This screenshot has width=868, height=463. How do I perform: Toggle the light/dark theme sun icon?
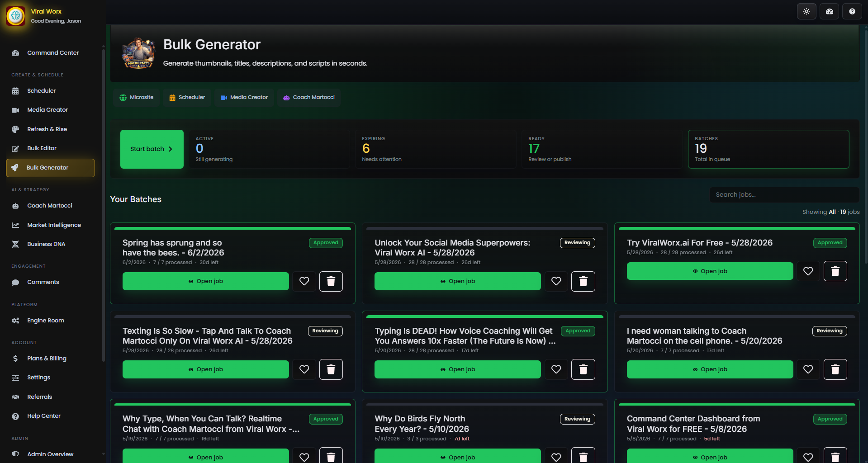pyautogui.click(x=806, y=11)
